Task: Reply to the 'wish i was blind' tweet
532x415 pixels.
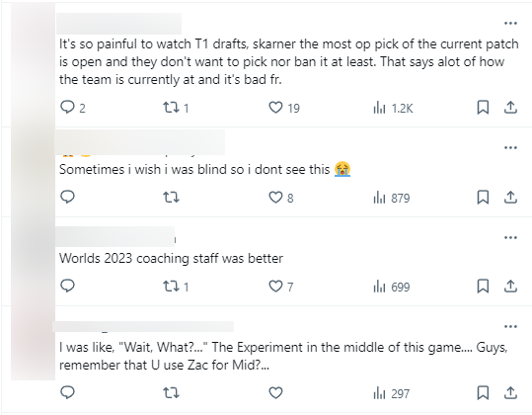Action: tap(67, 197)
